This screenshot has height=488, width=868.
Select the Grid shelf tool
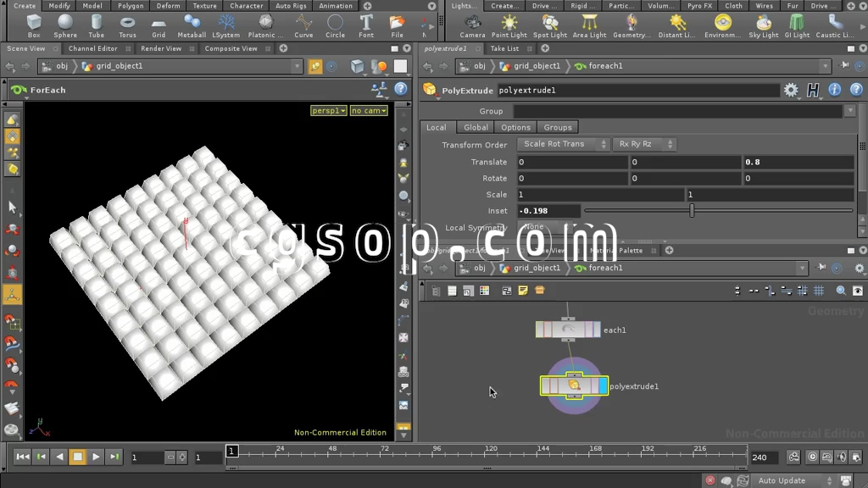[159, 26]
